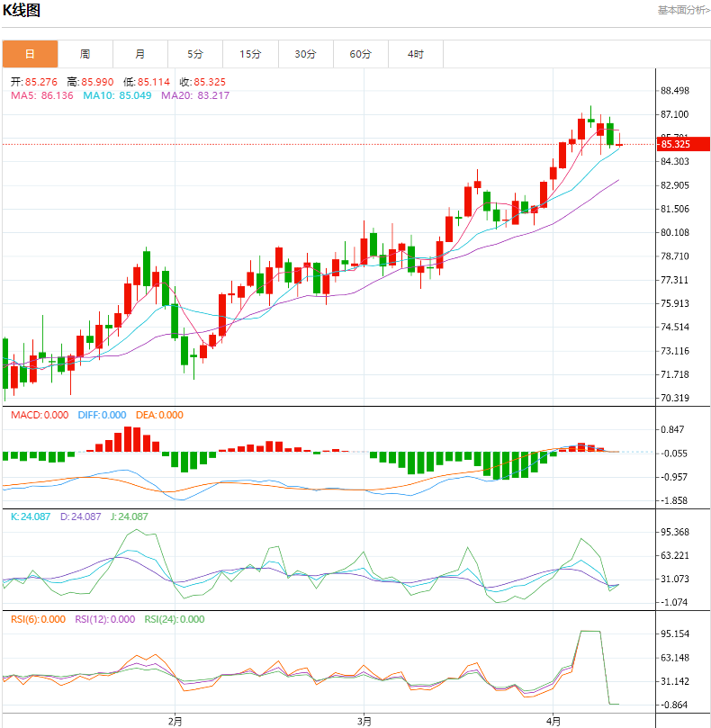The height and width of the screenshot is (728, 711).
Task: Open the 基本面分析 link
Action: tap(683, 11)
